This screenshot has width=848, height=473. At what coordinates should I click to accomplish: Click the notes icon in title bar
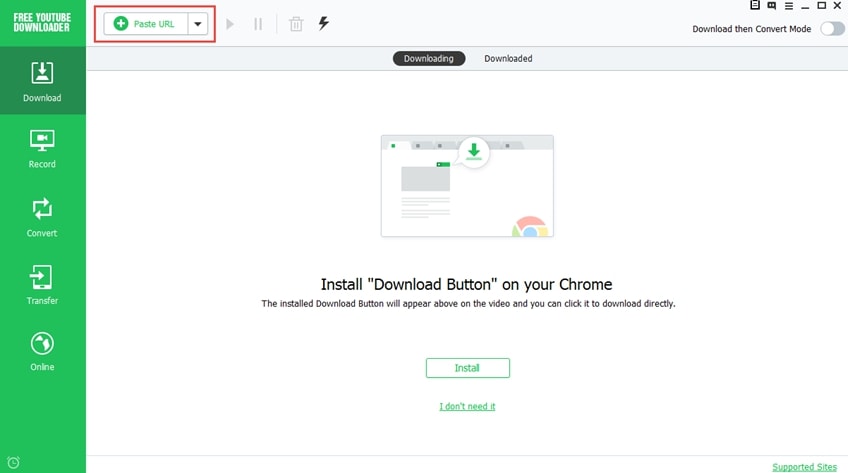[755, 5]
